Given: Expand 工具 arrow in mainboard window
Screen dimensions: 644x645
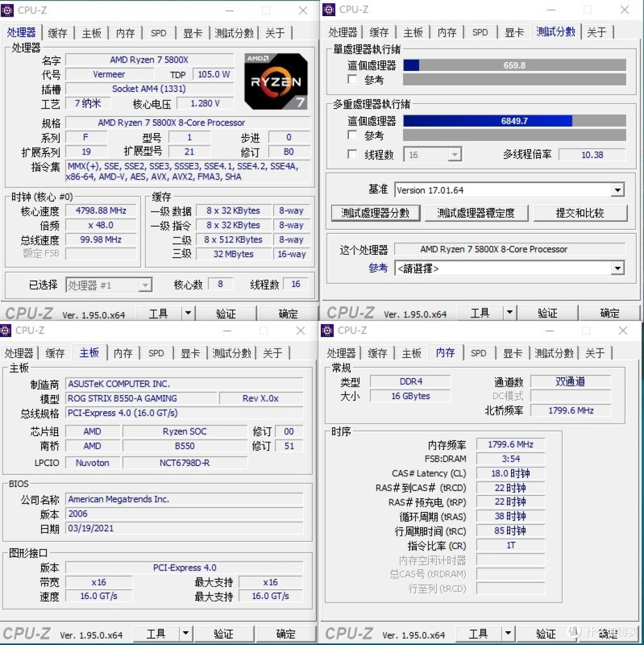Looking at the screenshot, I should (x=185, y=633).
